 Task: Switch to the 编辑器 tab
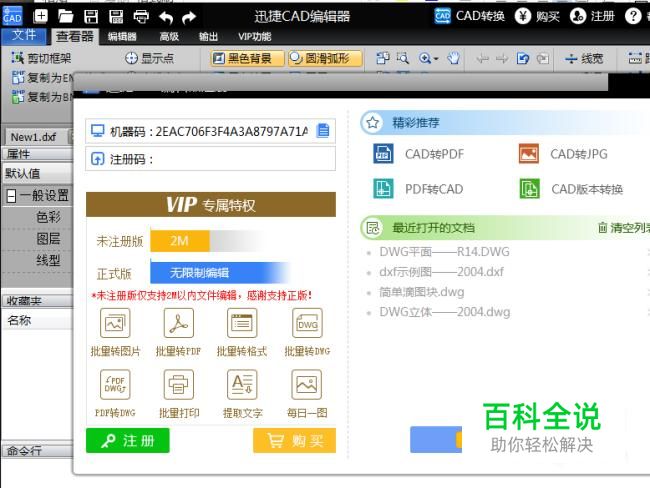click(122, 36)
